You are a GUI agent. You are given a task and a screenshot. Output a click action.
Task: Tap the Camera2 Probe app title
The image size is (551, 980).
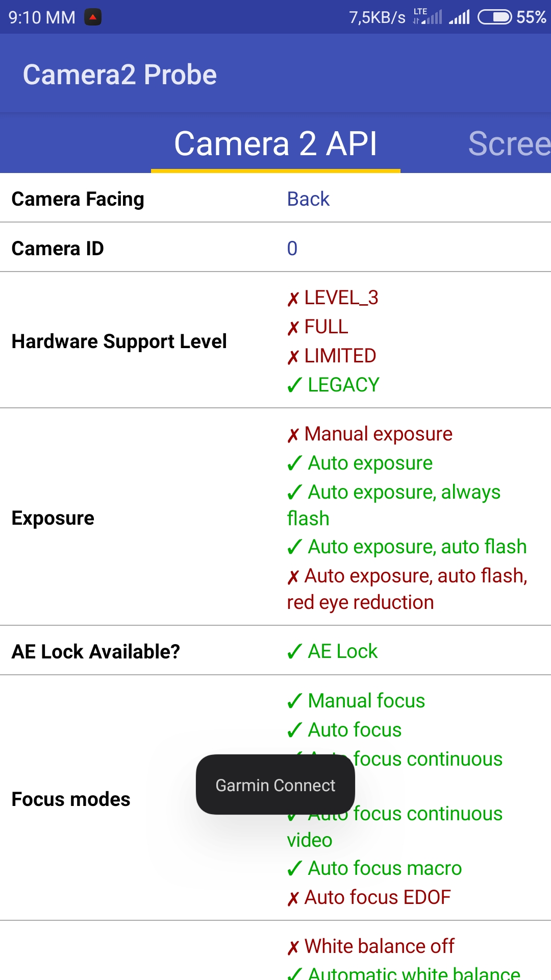[x=120, y=75]
